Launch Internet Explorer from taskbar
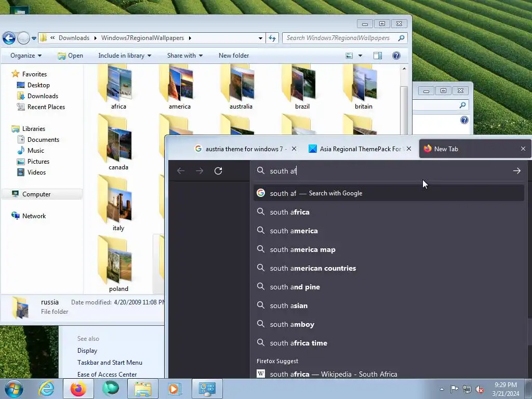This screenshot has width=532, height=399. 46,389
